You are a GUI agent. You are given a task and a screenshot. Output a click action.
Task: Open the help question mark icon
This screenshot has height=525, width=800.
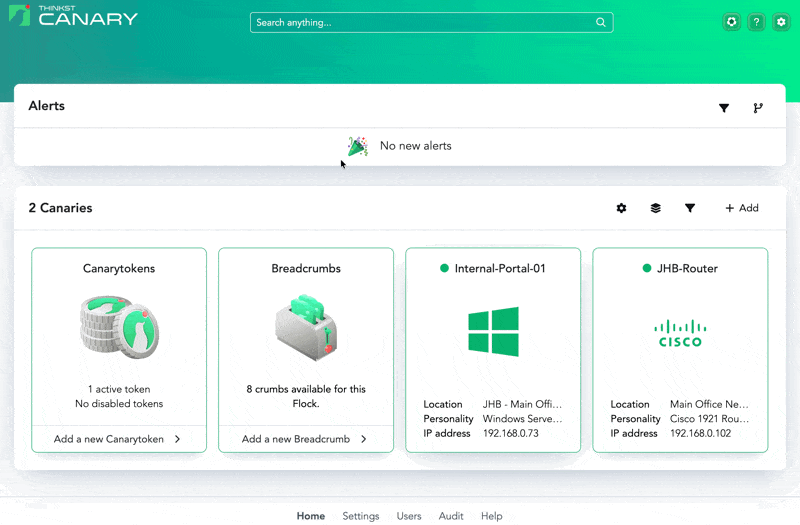756,22
